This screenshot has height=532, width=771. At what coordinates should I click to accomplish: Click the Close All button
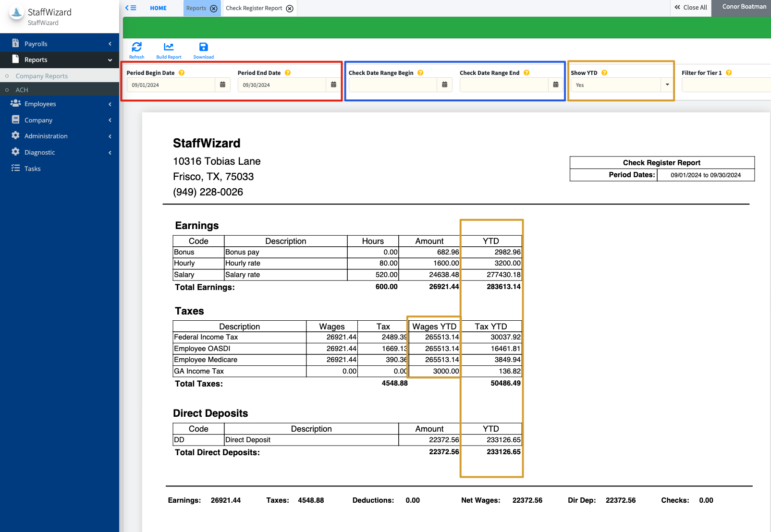pyautogui.click(x=690, y=8)
